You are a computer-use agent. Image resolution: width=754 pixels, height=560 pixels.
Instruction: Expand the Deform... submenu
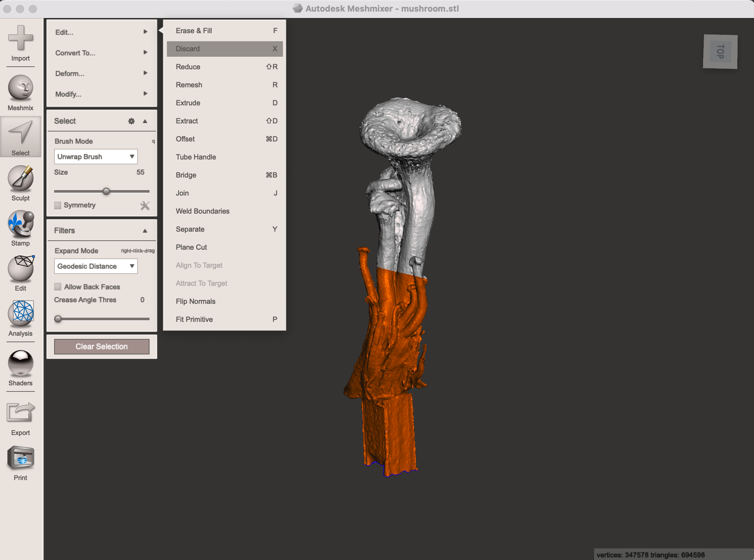coord(101,73)
